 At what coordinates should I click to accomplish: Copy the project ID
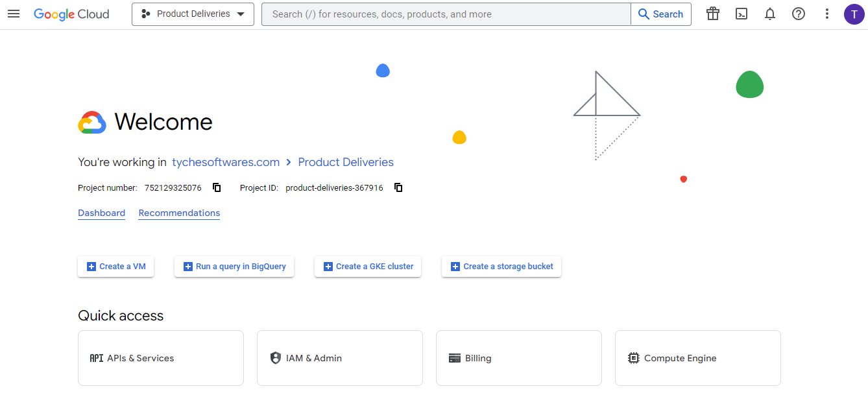click(398, 187)
